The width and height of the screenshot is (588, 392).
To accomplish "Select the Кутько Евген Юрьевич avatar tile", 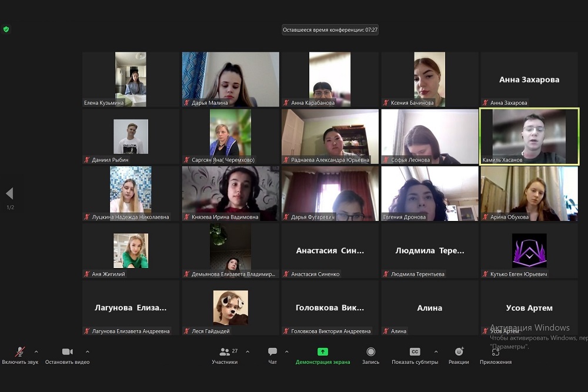I will coord(529,250).
